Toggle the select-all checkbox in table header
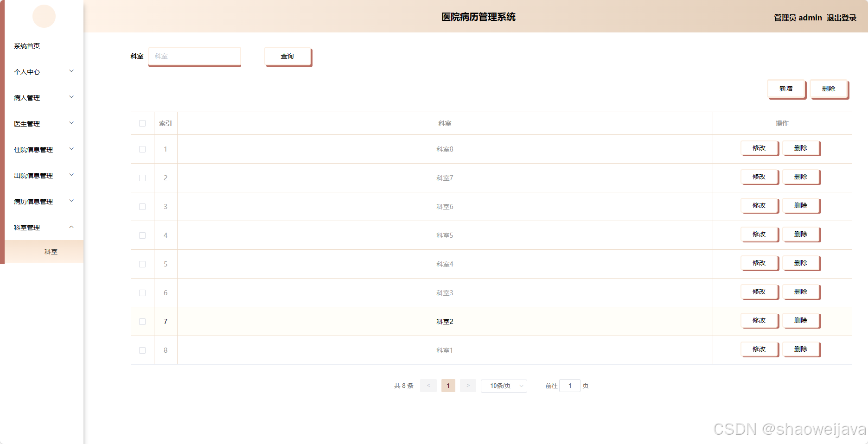 point(142,123)
